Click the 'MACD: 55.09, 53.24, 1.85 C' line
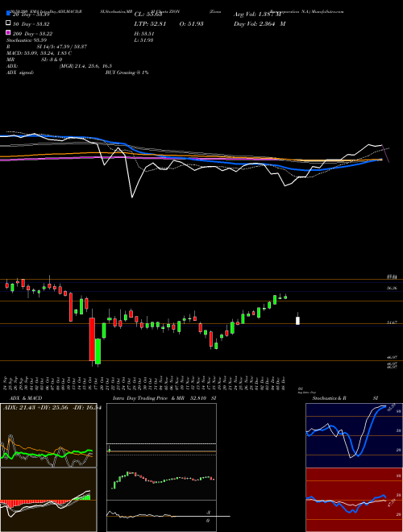 point(39,53)
